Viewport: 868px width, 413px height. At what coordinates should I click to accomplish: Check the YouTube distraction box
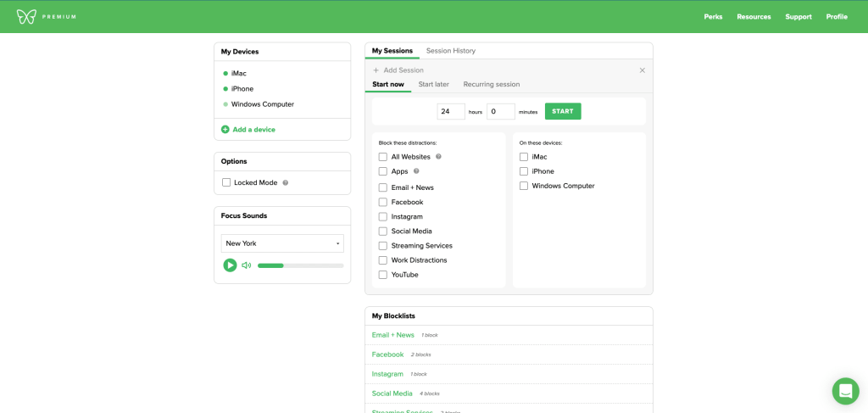[x=383, y=275]
